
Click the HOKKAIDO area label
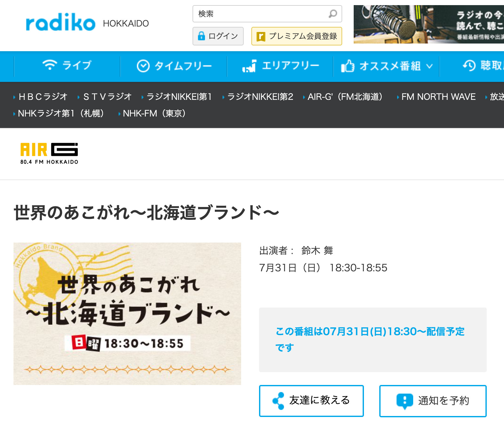[x=126, y=23]
